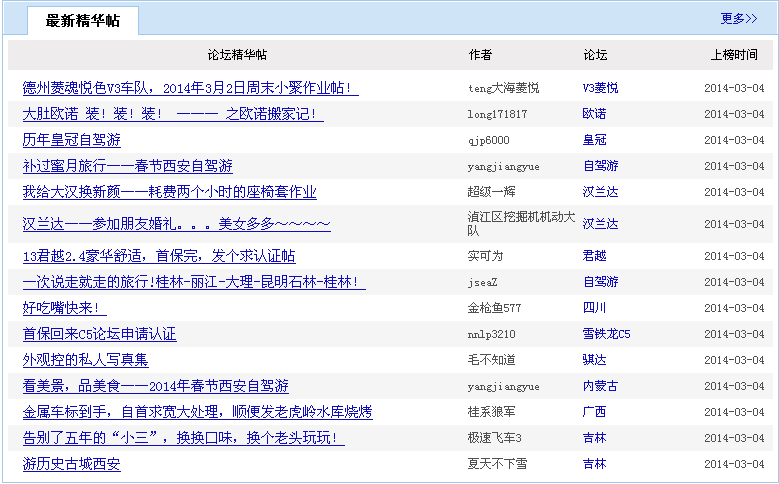Open post 金属车标到手 老虎岭水库烧烤
Screen dimensions: 779x484
(x=197, y=411)
